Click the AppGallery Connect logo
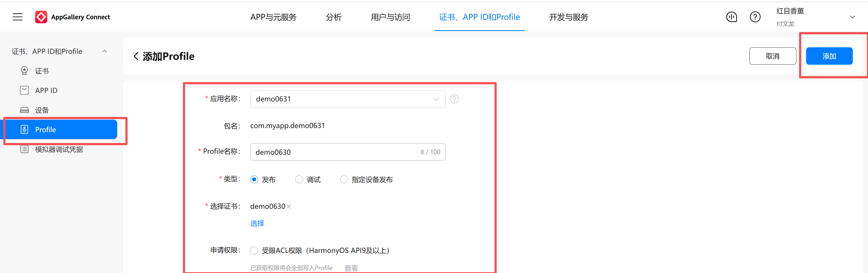Screen dimensions: 868x273 click(x=72, y=17)
